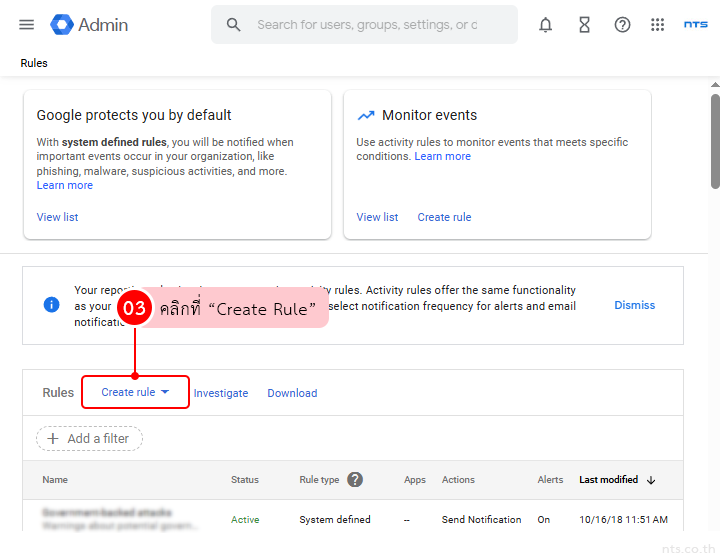This screenshot has width=720, height=558.
Task: Open View list under Google protects you
Action: [x=57, y=217]
